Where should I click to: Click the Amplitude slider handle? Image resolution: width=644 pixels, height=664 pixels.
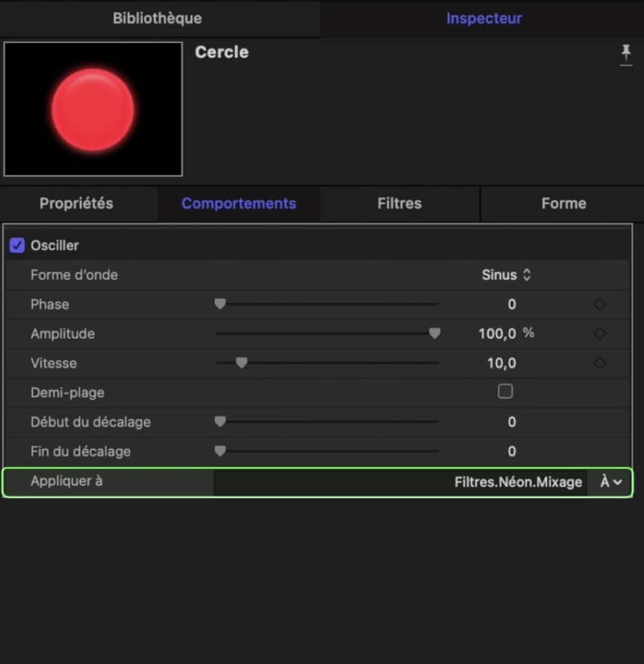435,333
